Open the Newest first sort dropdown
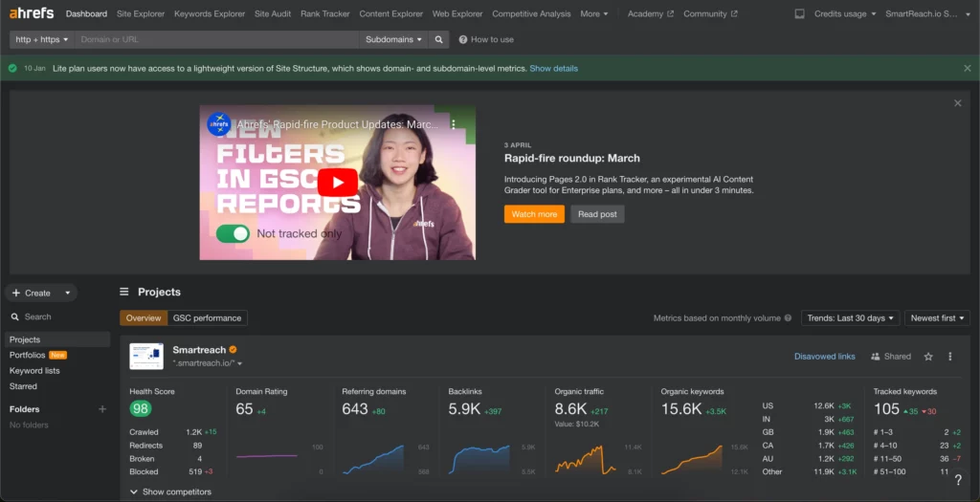 click(x=937, y=317)
